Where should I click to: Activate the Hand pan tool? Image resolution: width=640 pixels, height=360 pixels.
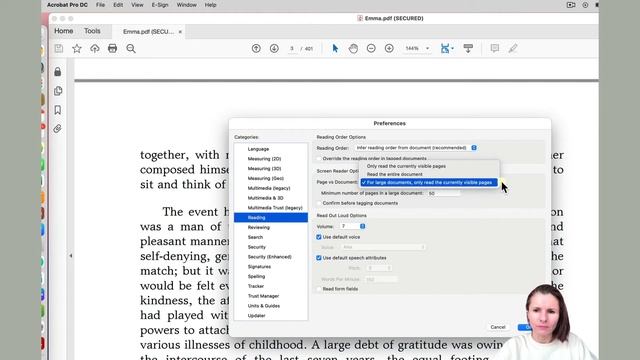353,49
